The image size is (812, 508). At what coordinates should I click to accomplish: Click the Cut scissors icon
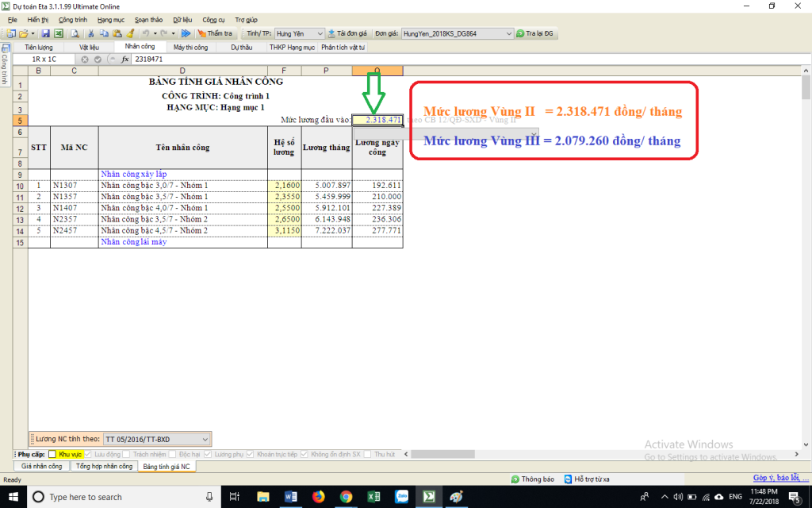pyautogui.click(x=91, y=34)
